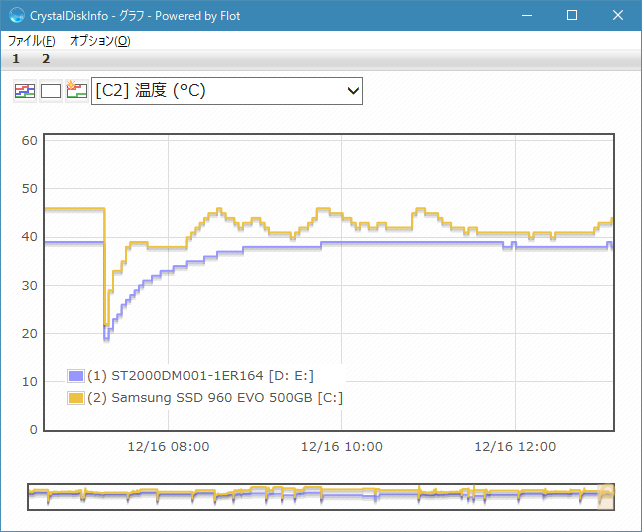Click the 12/16 10:00 axis label

click(x=342, y=446)
